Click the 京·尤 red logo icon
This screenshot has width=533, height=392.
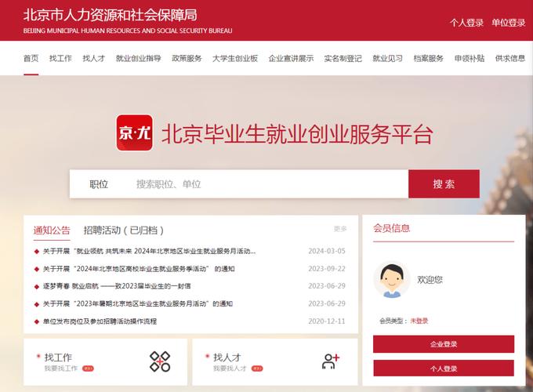[x=134, y=132]
